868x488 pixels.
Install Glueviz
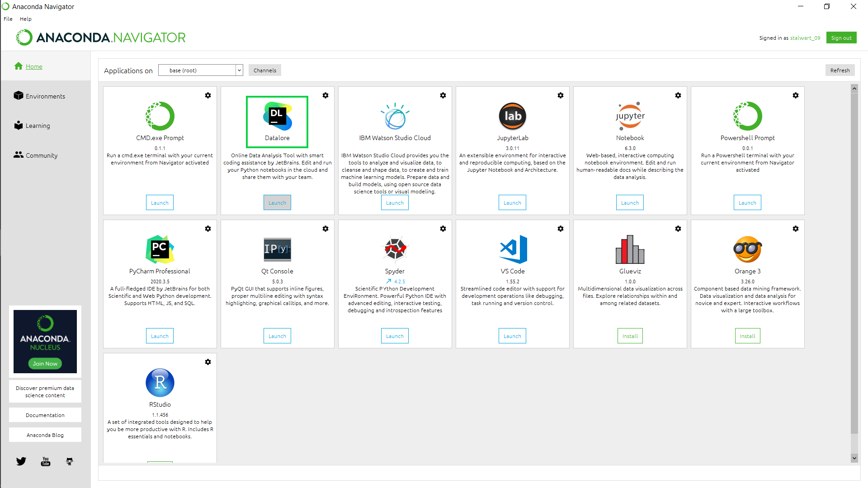click(x=630, y=336)
